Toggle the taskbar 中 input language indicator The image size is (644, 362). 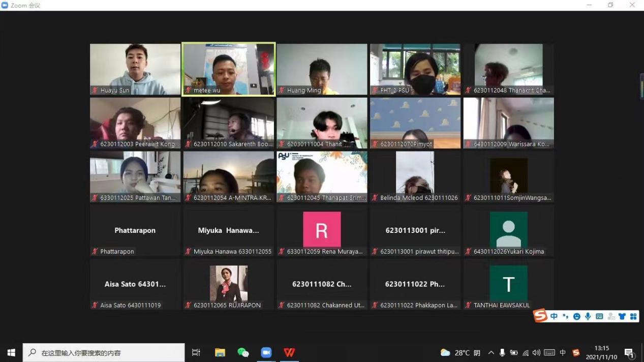coord(563,352)
